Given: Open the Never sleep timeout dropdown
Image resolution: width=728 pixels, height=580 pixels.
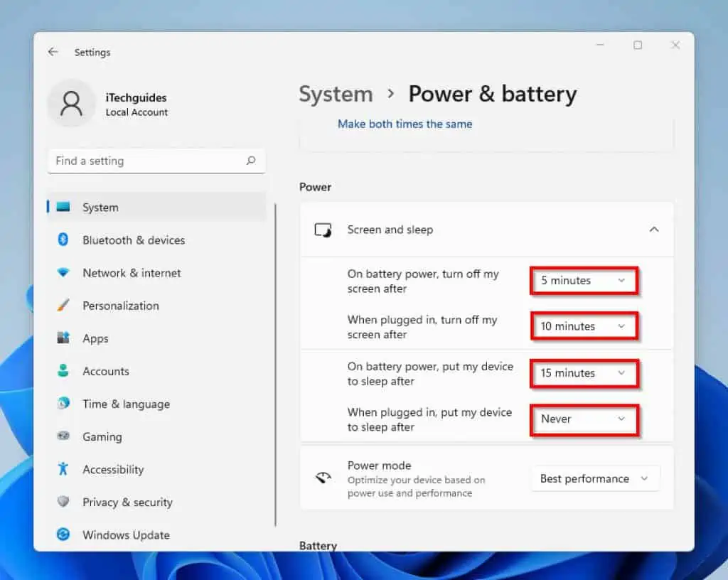Looking at the screenshot, I should tap(583, 419).
